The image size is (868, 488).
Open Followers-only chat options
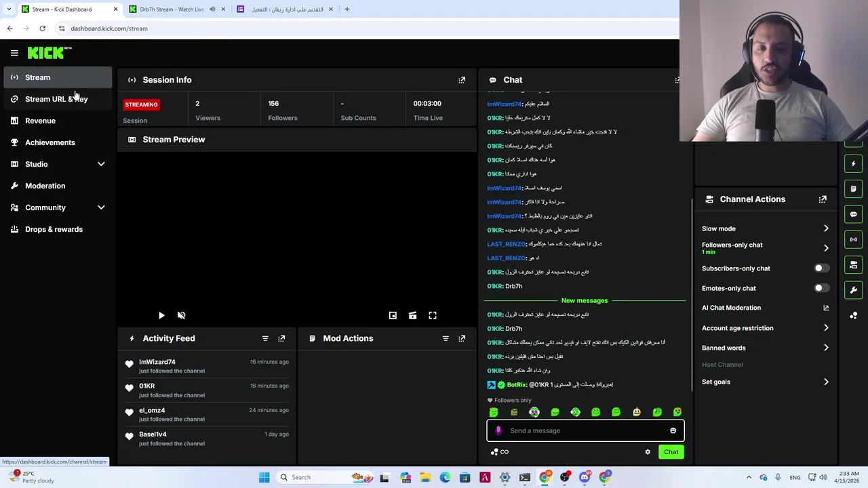click(x=765, y=248)
